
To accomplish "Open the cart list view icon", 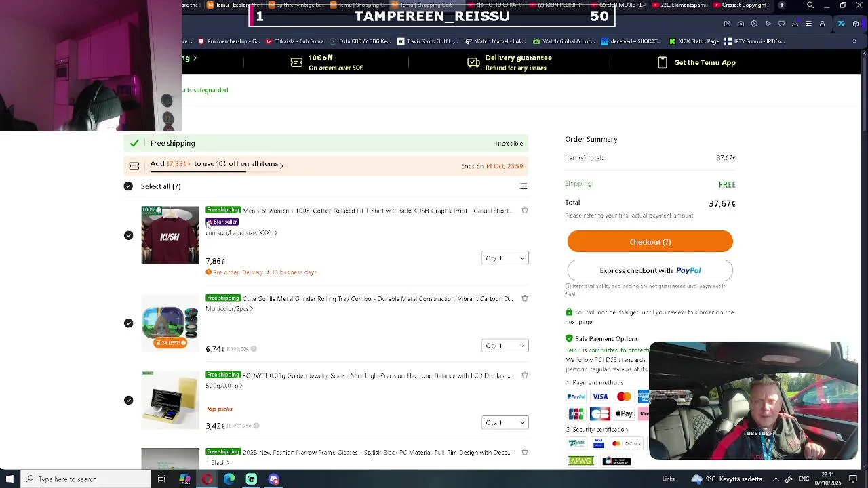I will pos(524,186).
